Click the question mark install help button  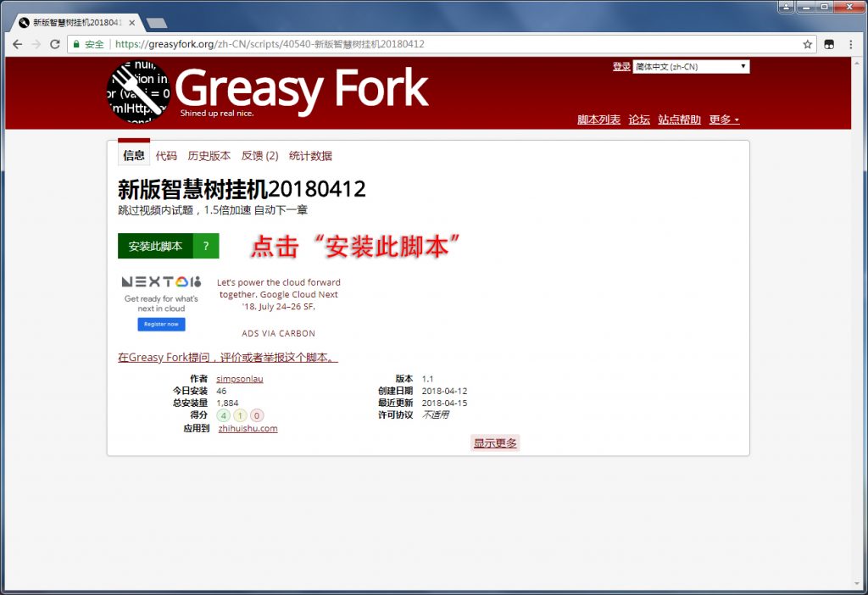point(206,246)
